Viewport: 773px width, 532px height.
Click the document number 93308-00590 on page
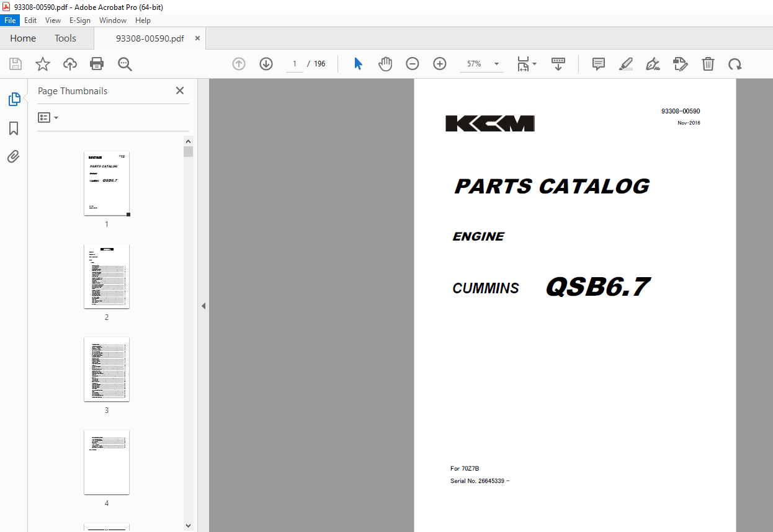(x=681, y=111)
